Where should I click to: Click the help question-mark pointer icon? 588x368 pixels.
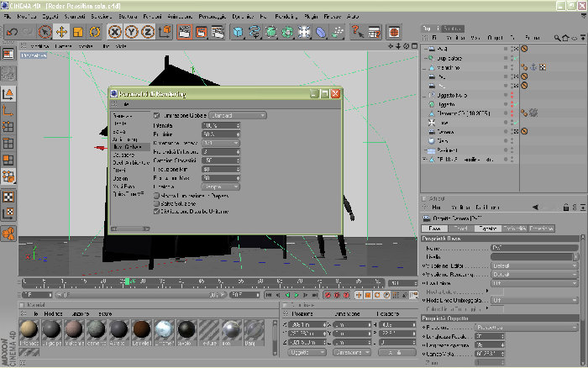pos(357,32)
